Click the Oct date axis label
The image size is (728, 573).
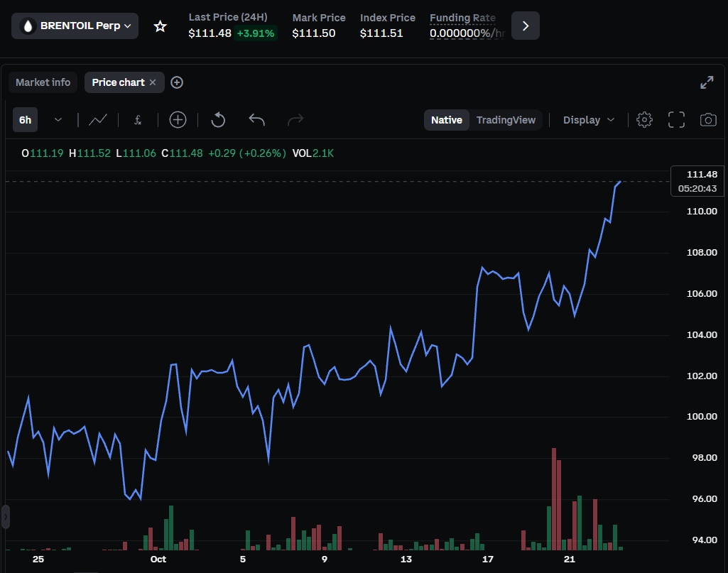tap(158, 559)
